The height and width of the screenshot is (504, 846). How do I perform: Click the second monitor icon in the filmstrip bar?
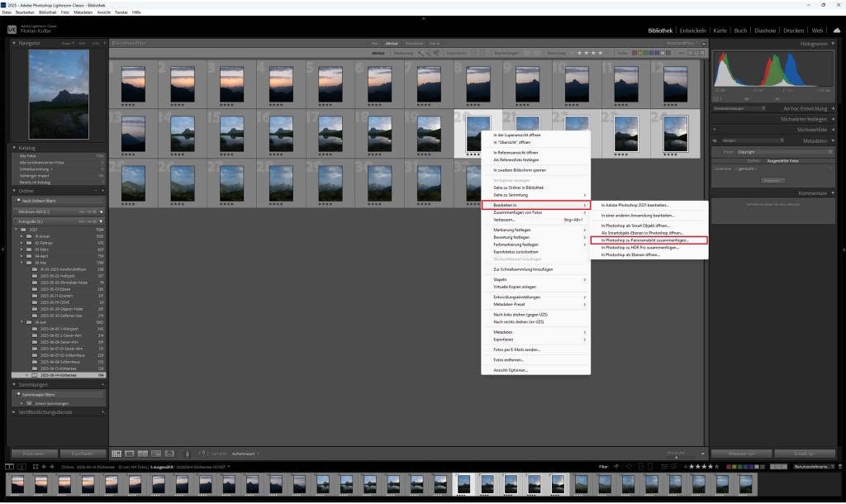(21, 467)
